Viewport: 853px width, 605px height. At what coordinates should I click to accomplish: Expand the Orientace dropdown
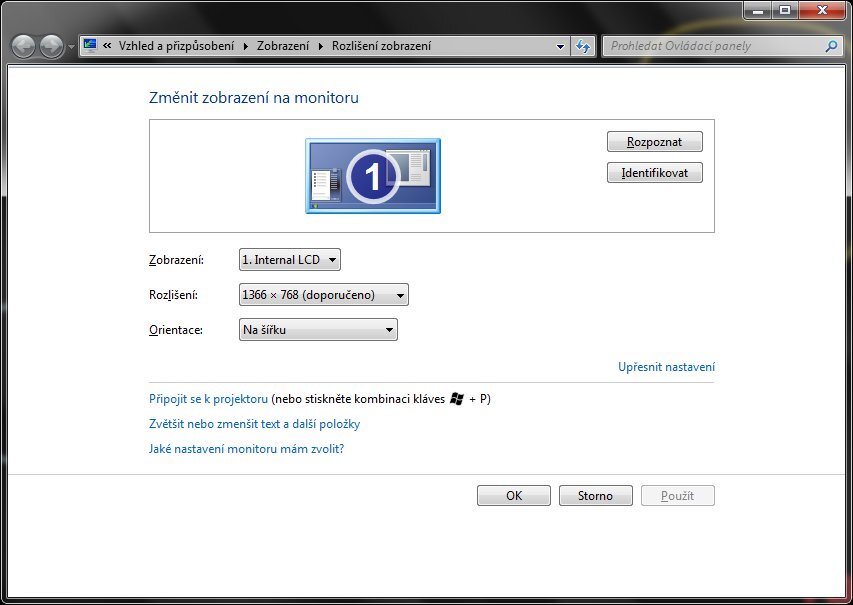coord(318,330)
